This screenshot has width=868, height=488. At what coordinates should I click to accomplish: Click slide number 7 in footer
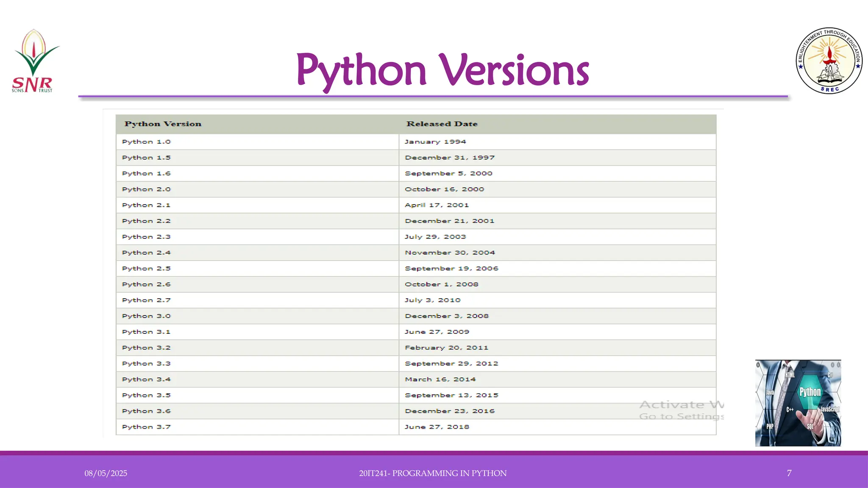coord(789,474)
